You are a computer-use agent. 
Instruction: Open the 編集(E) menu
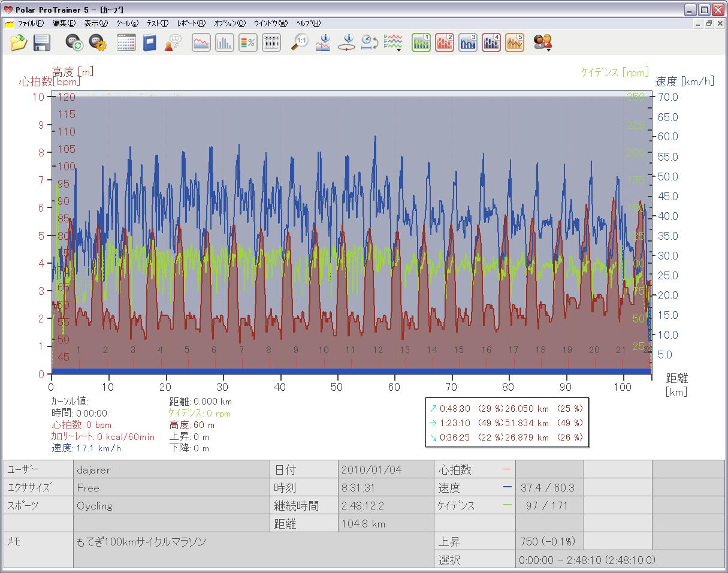tap(64, 23)
